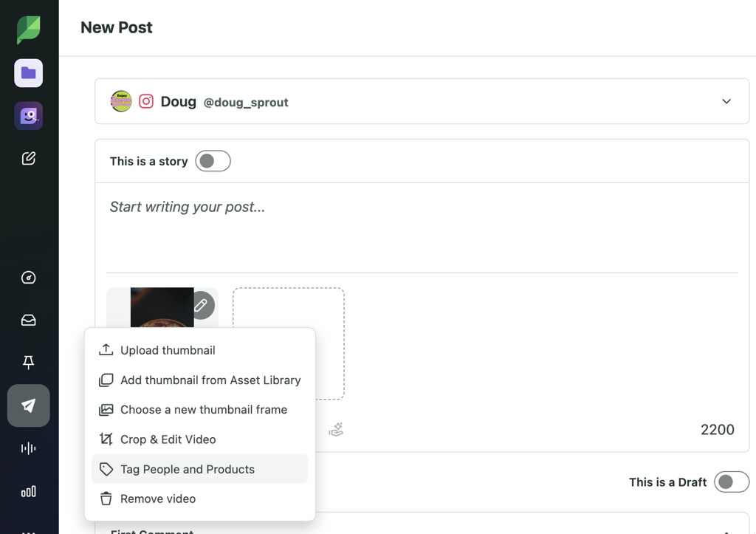Open the Listening waveform sidebar icon

tap(29, 448)
